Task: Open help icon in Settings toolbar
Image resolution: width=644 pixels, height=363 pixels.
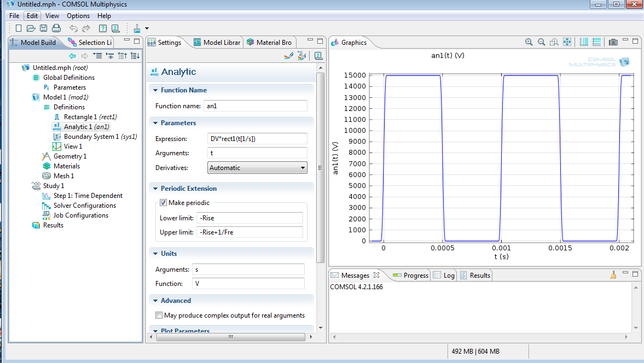Action: [318, 56]
